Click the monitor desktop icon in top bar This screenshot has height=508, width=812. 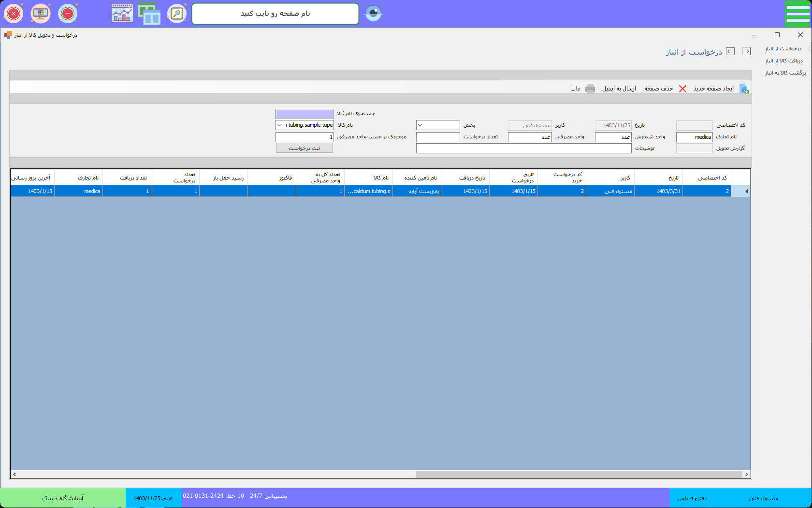tap(41, 14)
